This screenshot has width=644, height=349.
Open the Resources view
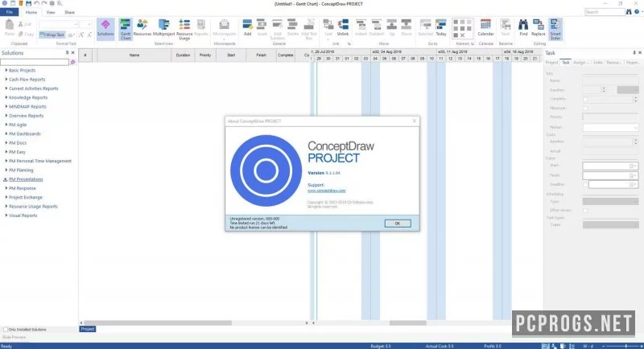(142, 28)
